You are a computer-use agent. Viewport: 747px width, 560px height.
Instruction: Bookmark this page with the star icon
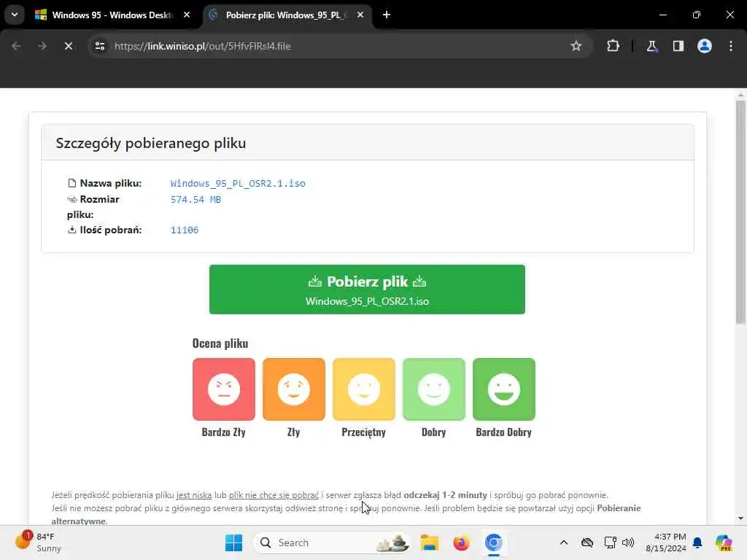click(x=576, y=46)
